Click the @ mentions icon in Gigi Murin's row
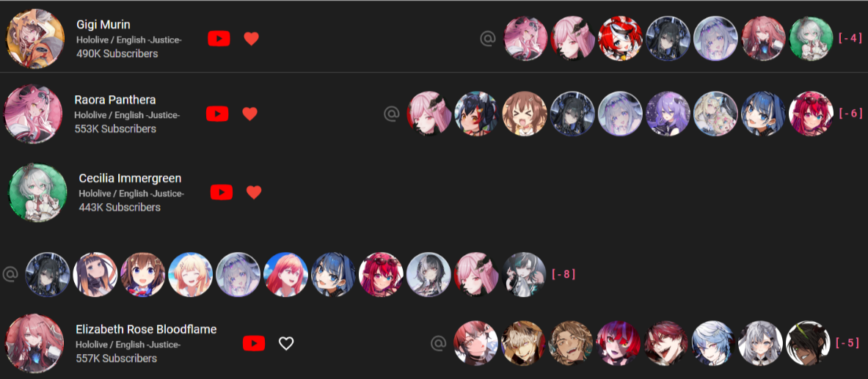Viewport: 868px width, 379px height. click(x=487, y=39)
